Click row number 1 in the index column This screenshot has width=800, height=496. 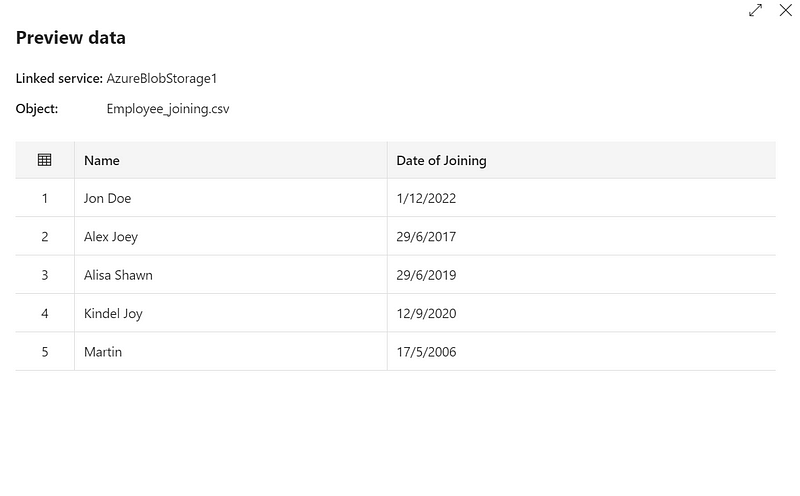45,198
